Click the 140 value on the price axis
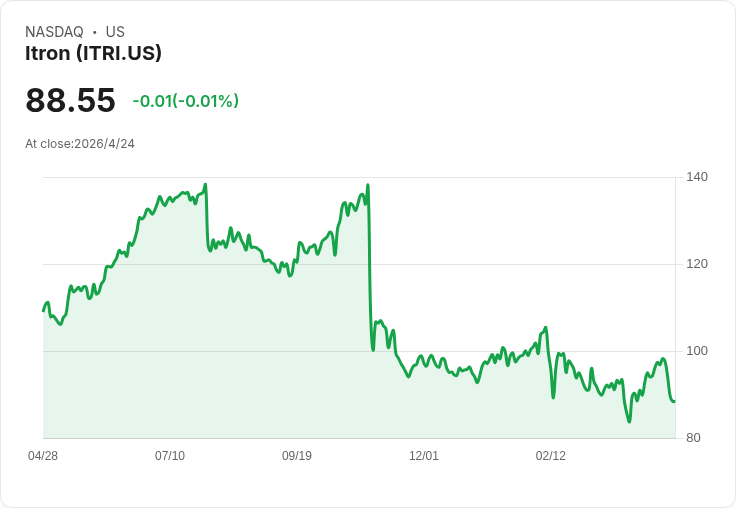This screenshot has width=736, height=508. tap(697, 177)
